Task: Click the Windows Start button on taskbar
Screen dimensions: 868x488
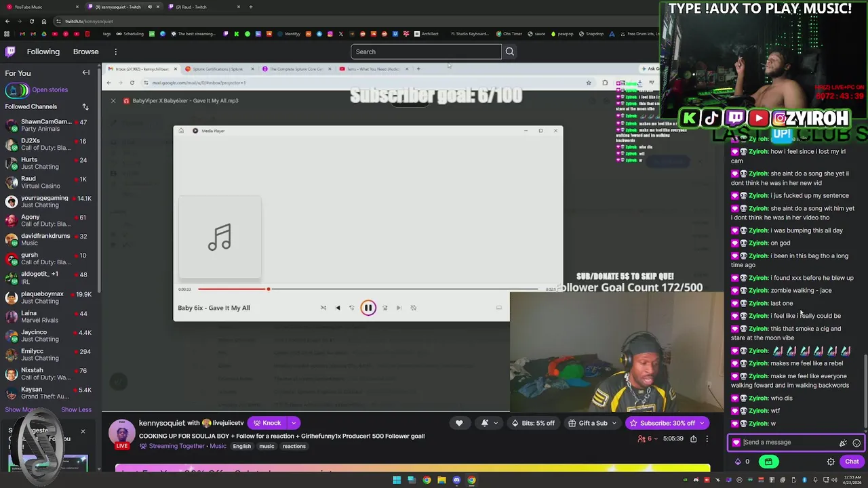Action: tap(397, 480)
